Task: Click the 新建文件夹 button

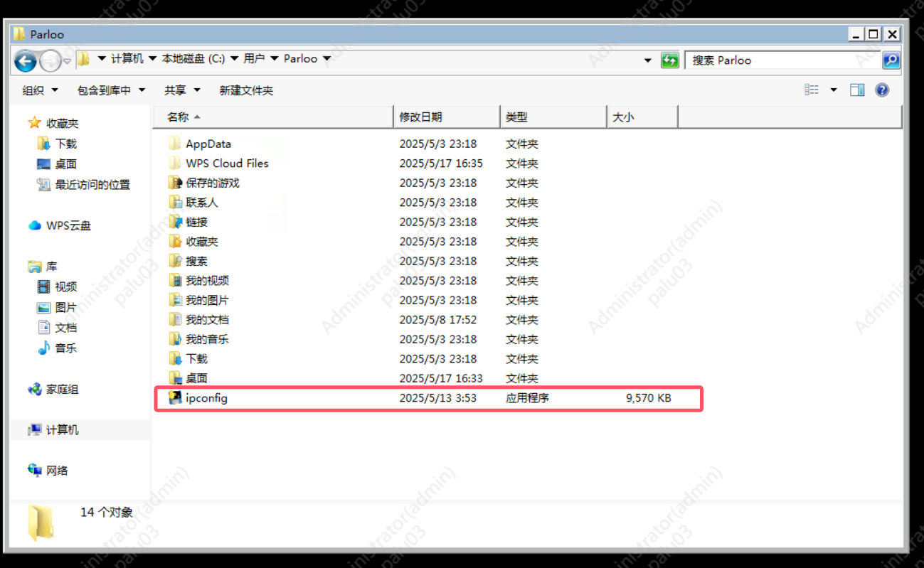Action: pyautogui.click(x=246, y=90)
